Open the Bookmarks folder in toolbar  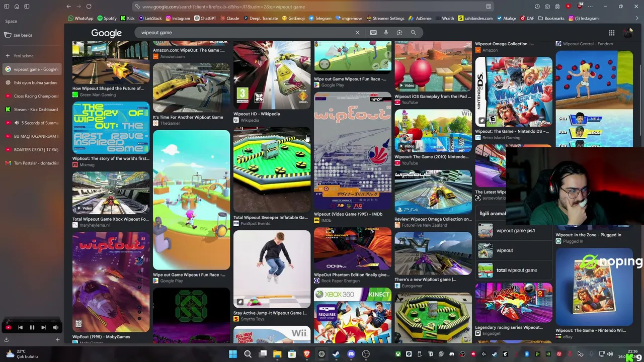[x=550, y=19]
